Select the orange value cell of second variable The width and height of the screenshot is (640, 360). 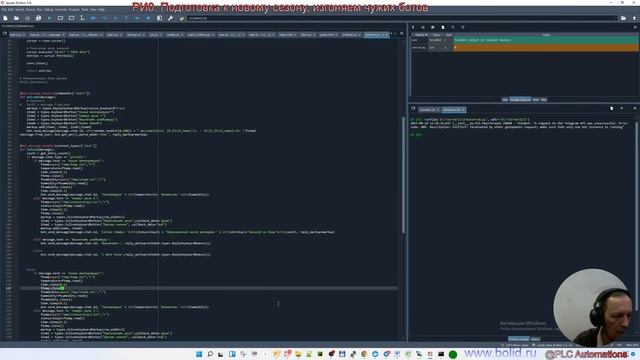pyautogui.click(x=546, y=47)
